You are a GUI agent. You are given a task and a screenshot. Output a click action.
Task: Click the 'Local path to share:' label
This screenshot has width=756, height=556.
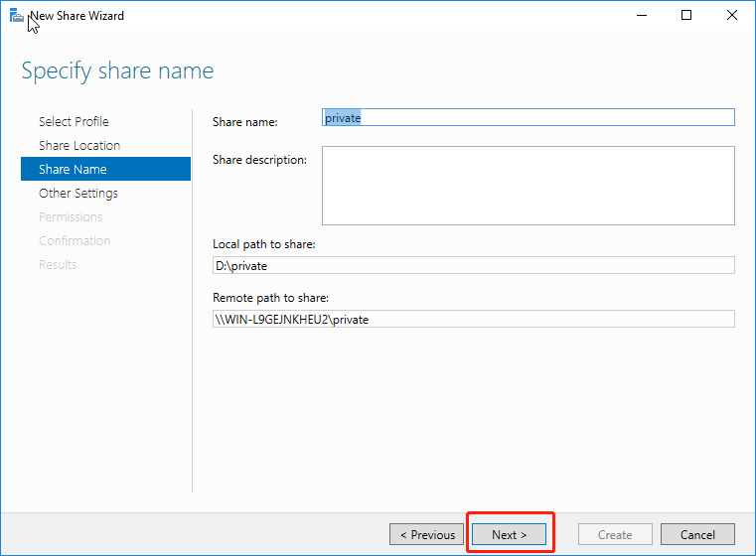[263, 244]
